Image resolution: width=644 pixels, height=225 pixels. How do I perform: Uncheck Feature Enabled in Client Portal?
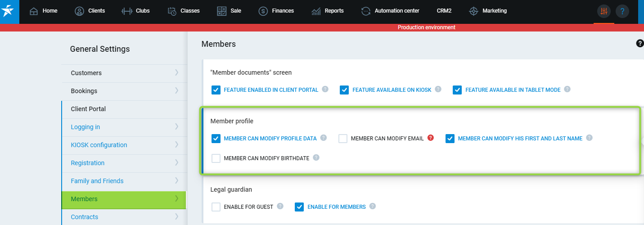point(216,90)
